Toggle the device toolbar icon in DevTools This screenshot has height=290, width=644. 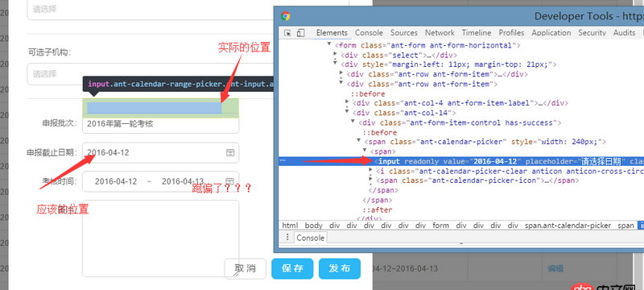click(x=300, y=33)
